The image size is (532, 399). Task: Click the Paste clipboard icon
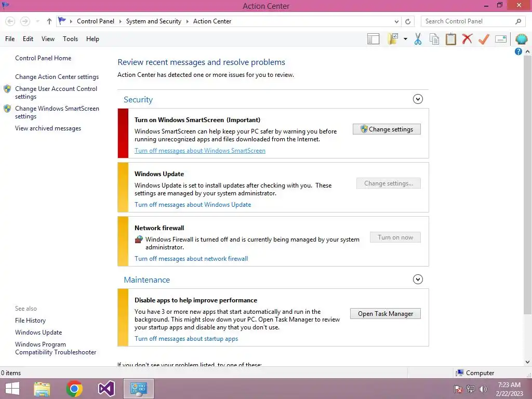(x=450, y=39)
